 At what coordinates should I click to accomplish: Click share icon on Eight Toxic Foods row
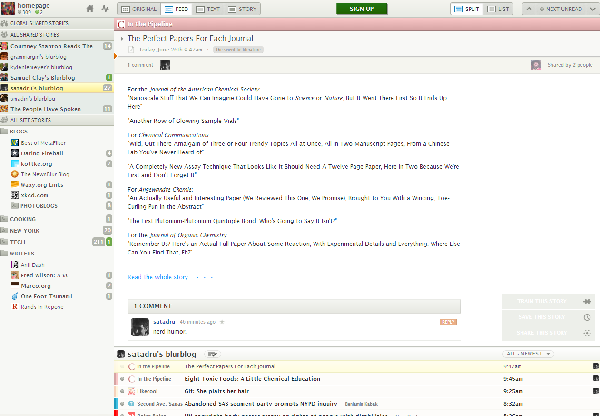(x=596, y=378)
